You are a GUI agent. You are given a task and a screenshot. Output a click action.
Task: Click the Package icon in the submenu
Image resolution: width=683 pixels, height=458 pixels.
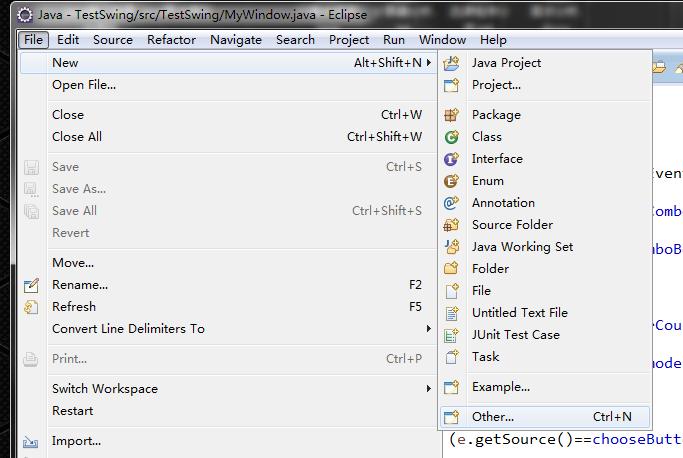(x=452, y=115)
